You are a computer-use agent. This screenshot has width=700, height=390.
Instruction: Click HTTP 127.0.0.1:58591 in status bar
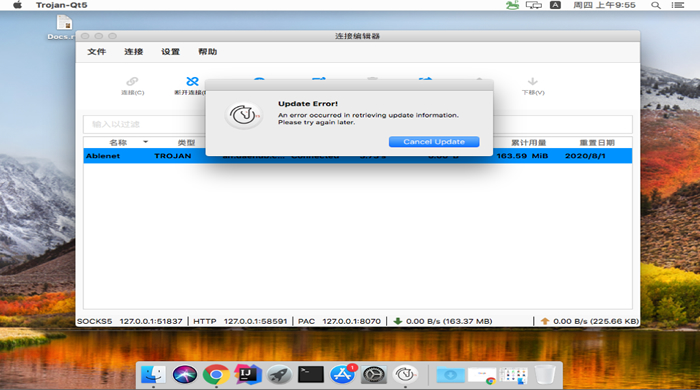pos(240,321)
